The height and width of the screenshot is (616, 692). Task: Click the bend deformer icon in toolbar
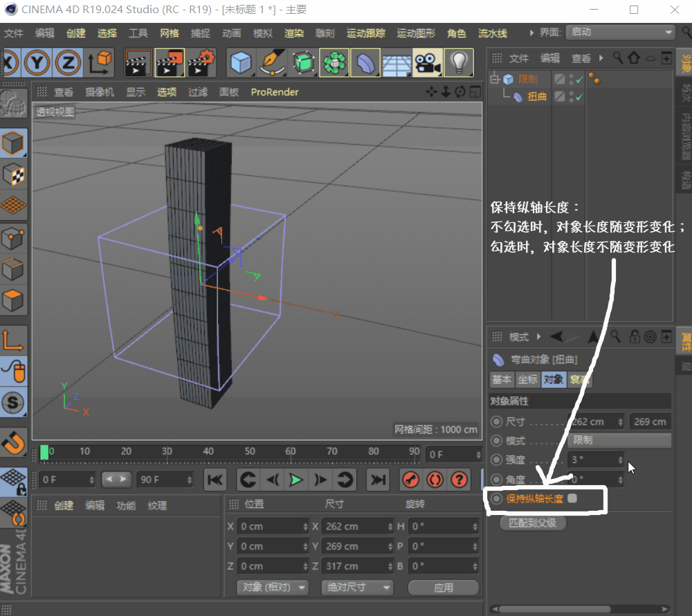(365, 63)
